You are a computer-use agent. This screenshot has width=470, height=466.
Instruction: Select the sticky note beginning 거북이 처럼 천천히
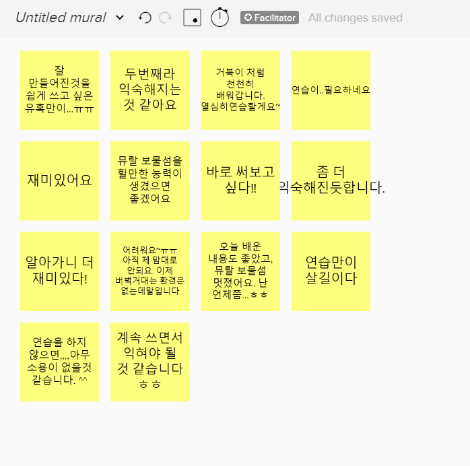240,90
